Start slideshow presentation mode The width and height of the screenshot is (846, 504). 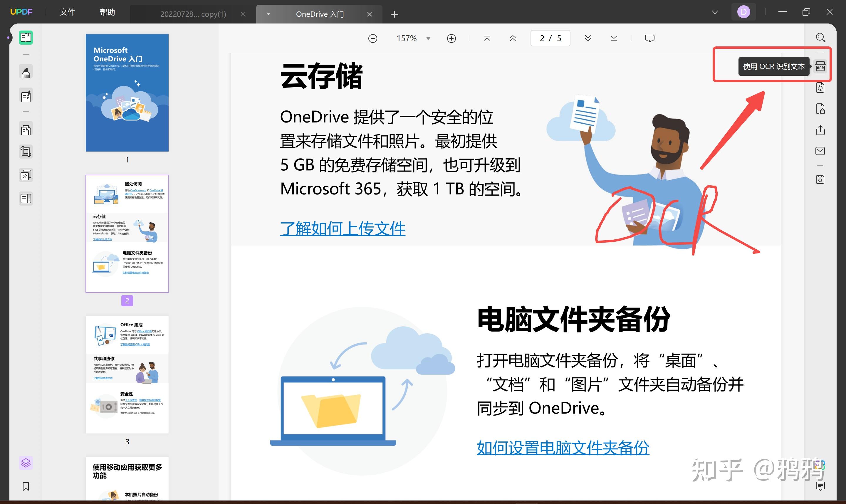(649, 38)
